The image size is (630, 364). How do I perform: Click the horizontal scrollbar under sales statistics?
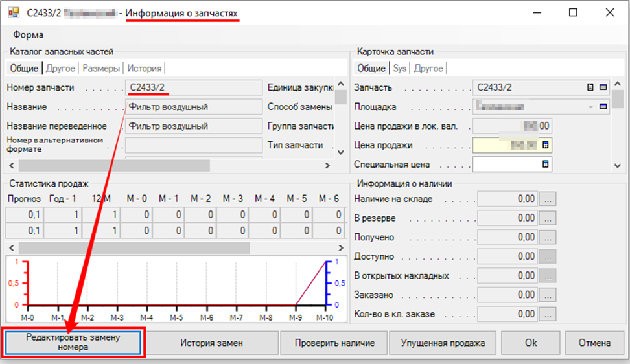(134, 247)
